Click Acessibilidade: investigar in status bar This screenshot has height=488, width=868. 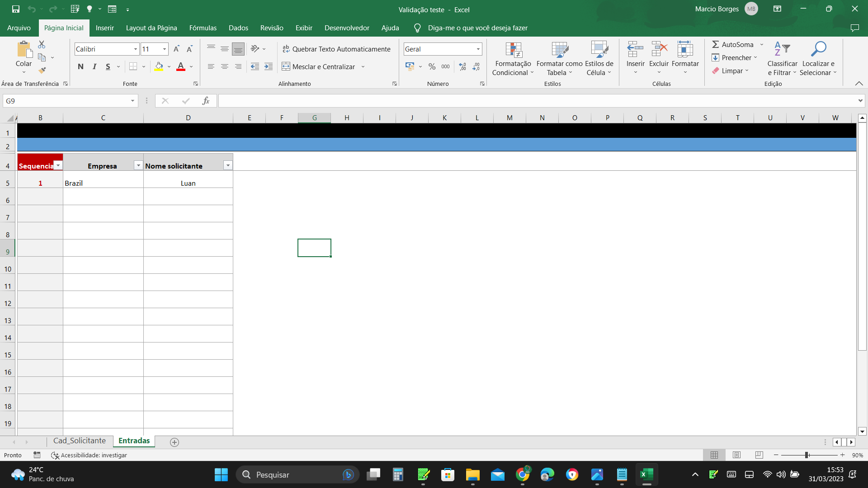pyautogui.click(x=89, y=455)
